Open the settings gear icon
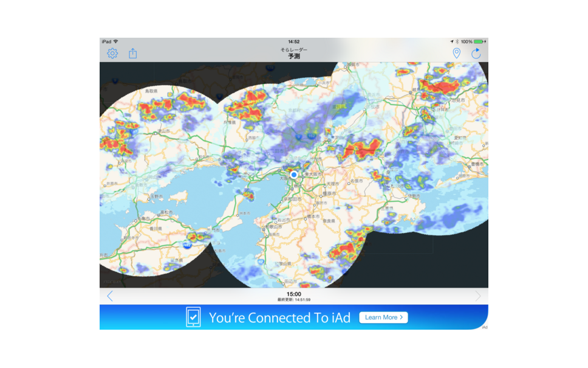 pos(112,54)
